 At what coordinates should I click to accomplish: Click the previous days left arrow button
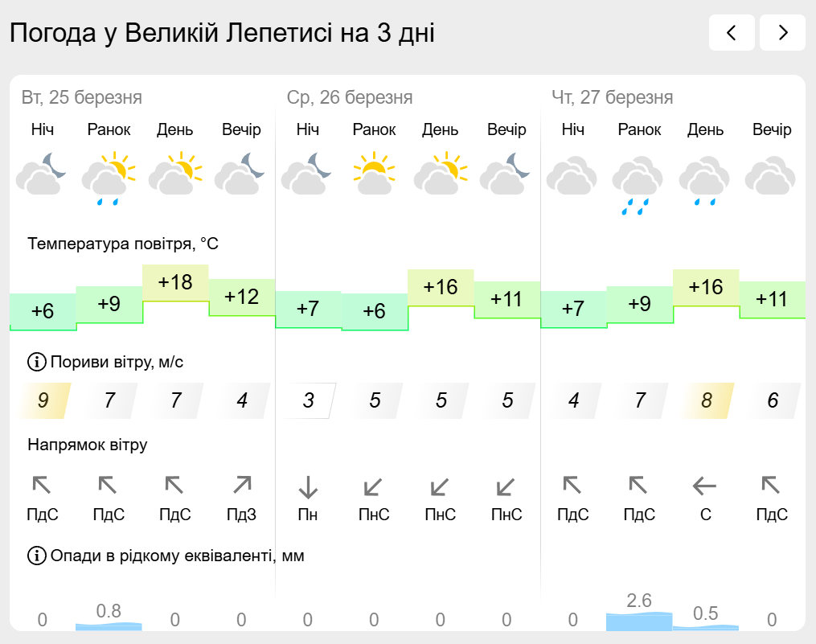pos(732,33)
